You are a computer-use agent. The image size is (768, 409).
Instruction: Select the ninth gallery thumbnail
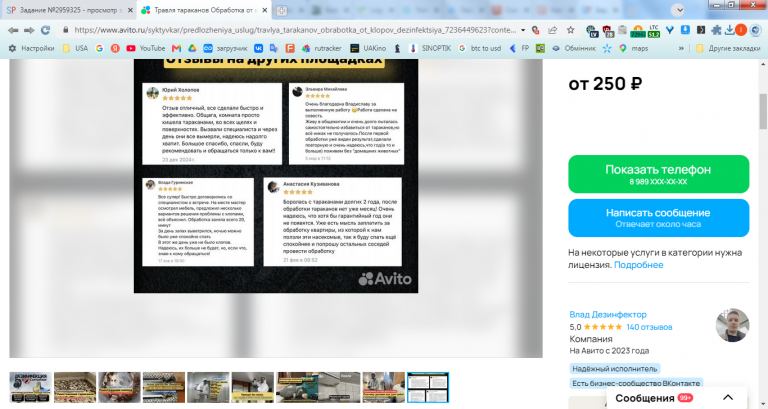point(384,387)
